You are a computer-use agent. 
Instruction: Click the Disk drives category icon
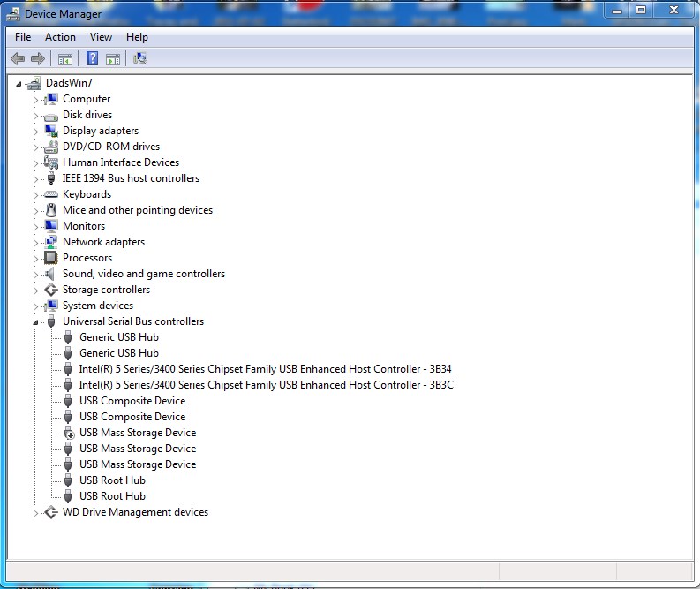(51, 116)
